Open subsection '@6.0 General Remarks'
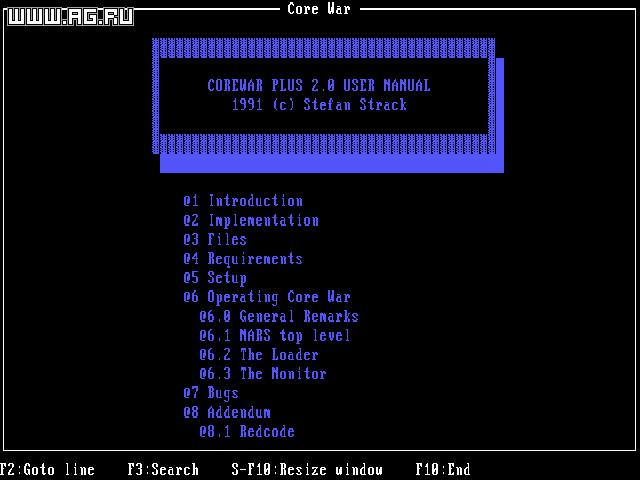The height and width of the screenshot is (480, 640). 279,316
